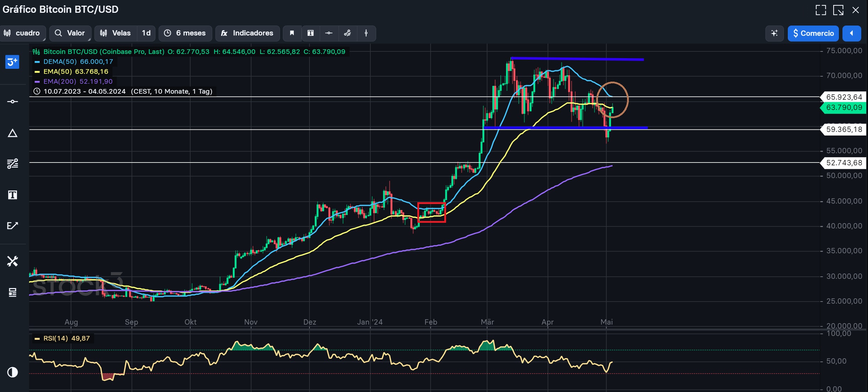Toggle the blue side panel arrow button
The height and width of the screenshot is (392, 868).
click(852, 33)
